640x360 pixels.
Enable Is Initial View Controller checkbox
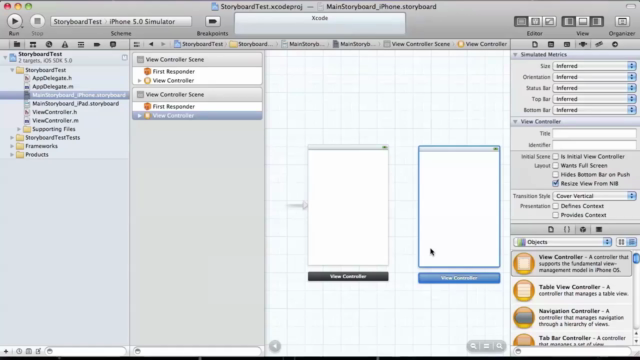556,156
